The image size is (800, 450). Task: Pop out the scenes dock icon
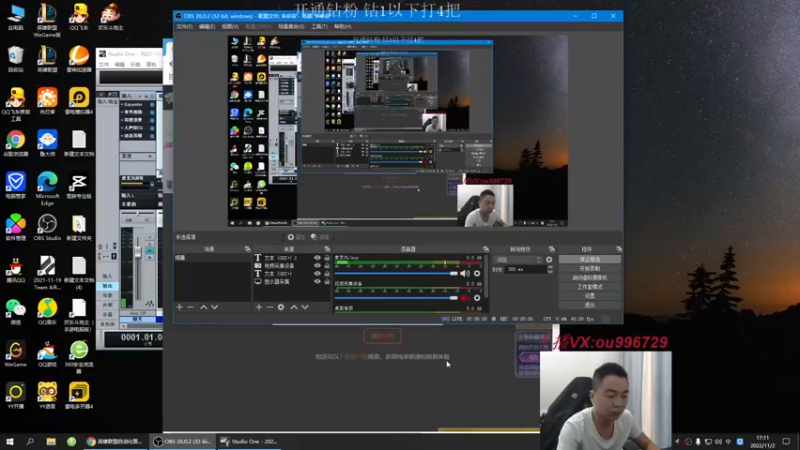[247, 249]
